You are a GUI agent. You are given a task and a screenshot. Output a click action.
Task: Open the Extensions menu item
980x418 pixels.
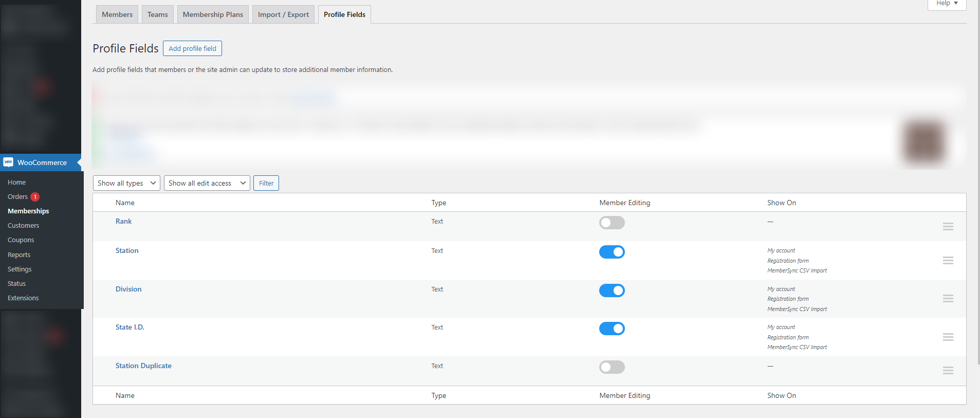tap(23, 298)
